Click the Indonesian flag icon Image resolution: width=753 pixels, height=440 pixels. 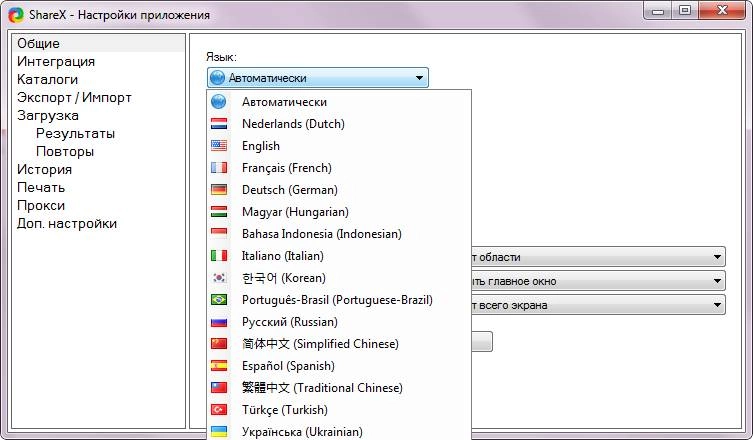[x=219, y=234]
